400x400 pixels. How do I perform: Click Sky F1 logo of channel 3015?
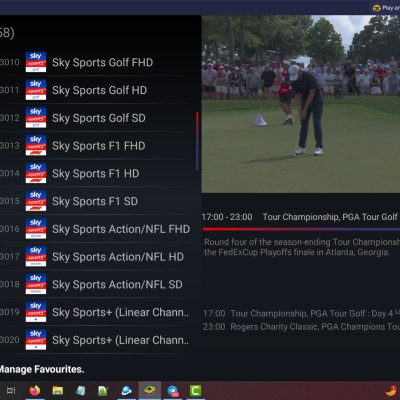[x=36, y=201]
